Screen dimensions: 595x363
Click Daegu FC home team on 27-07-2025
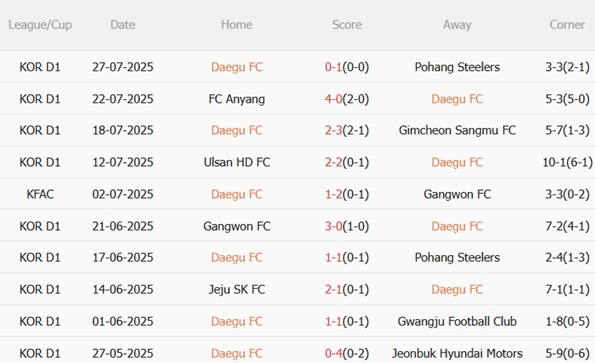click(x=237, y=67)
